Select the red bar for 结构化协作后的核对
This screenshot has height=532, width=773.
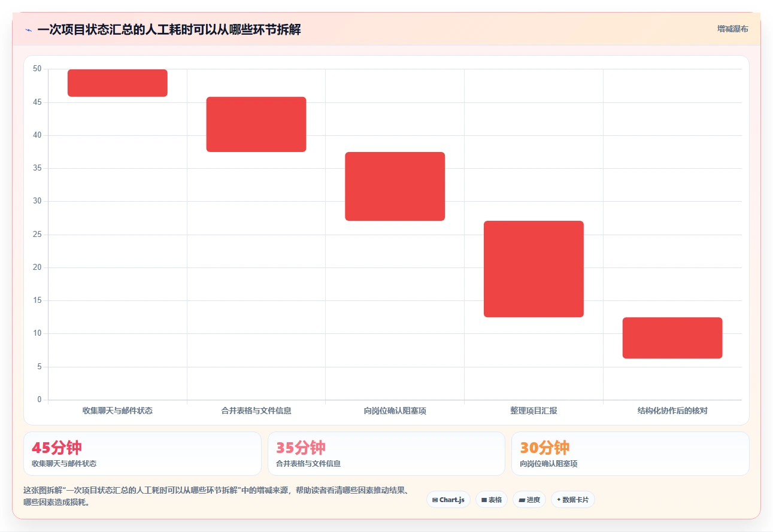672,338
